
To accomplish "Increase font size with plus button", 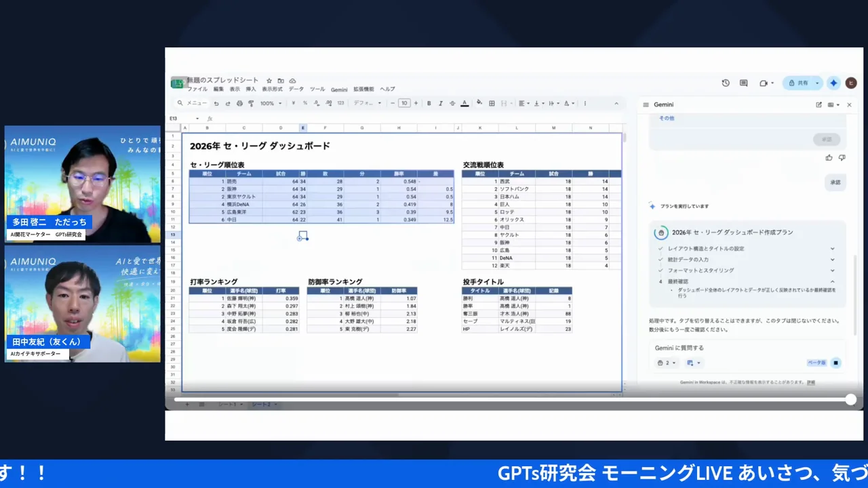I will point(414,104).
